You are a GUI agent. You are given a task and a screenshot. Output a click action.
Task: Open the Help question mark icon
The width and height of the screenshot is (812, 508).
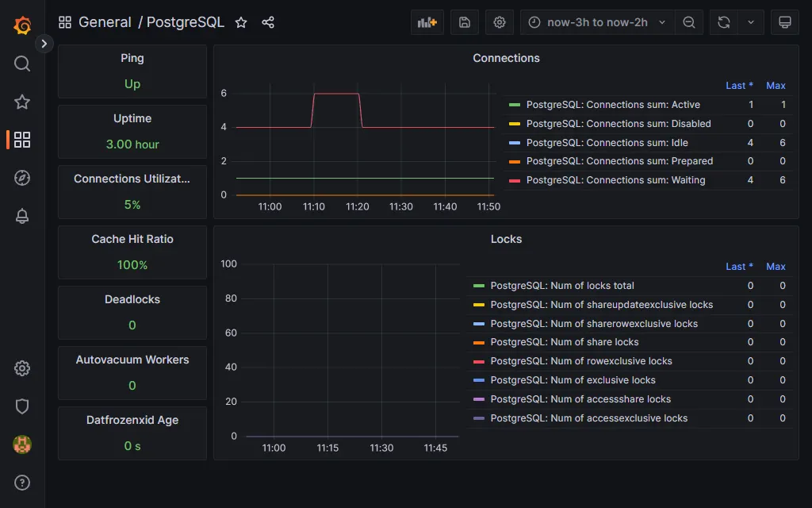[21, 483]
